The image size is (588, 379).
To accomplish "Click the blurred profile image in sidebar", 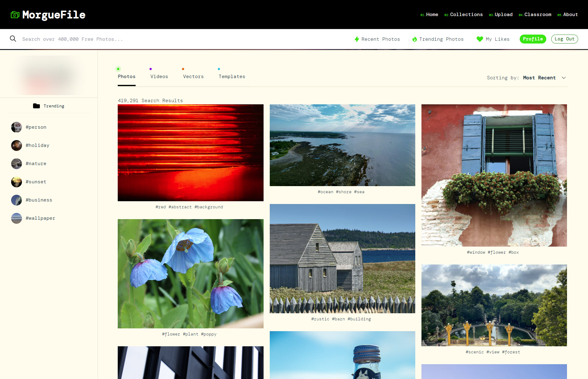I will 49,75.
